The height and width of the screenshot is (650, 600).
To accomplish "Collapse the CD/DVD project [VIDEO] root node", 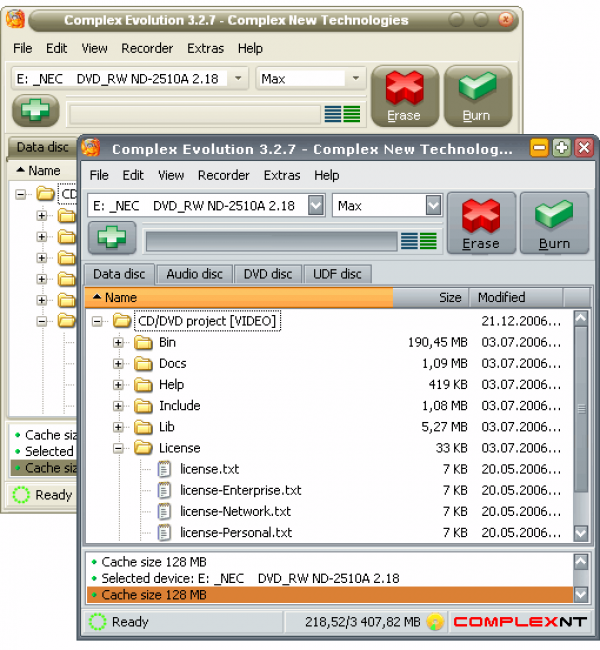I will point(97,321).
